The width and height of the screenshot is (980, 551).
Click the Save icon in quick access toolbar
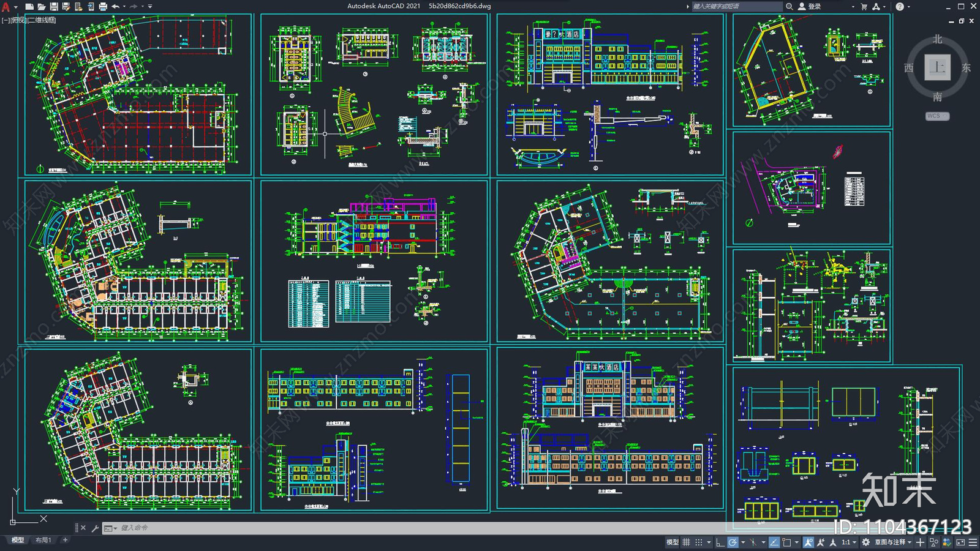[54, 7]
